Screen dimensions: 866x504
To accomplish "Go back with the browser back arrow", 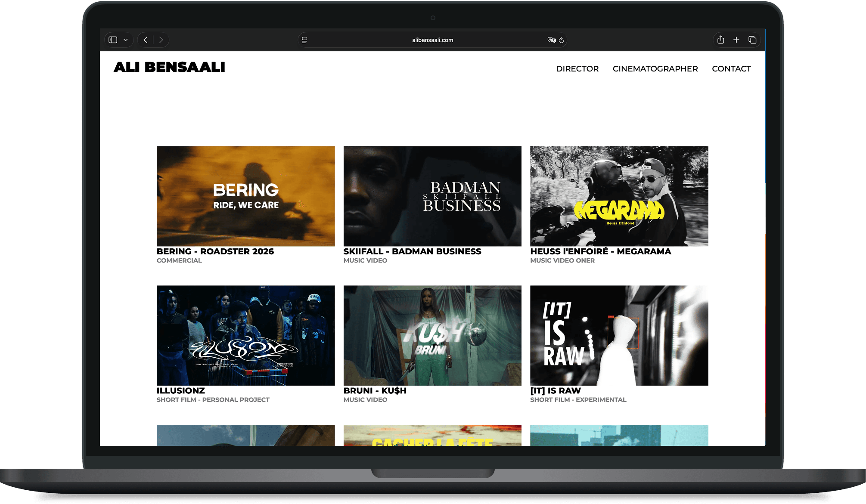I will click(x=146, y=40).
